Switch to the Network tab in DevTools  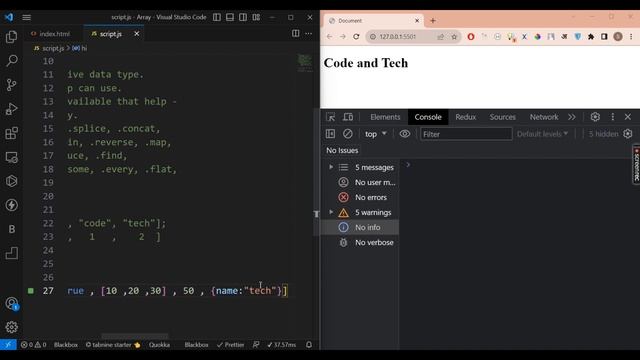point(544,117)
